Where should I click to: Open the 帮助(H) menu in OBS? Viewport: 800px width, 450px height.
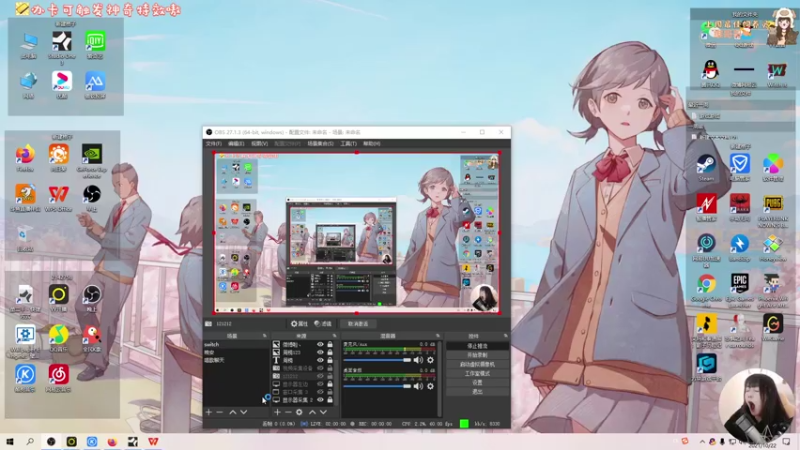371,144
